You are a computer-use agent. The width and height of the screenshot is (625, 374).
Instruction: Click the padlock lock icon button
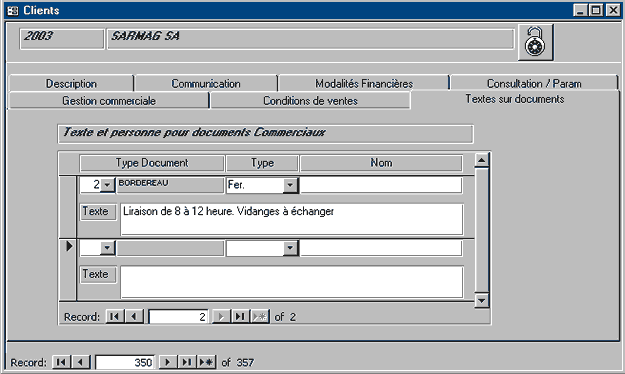535,42
